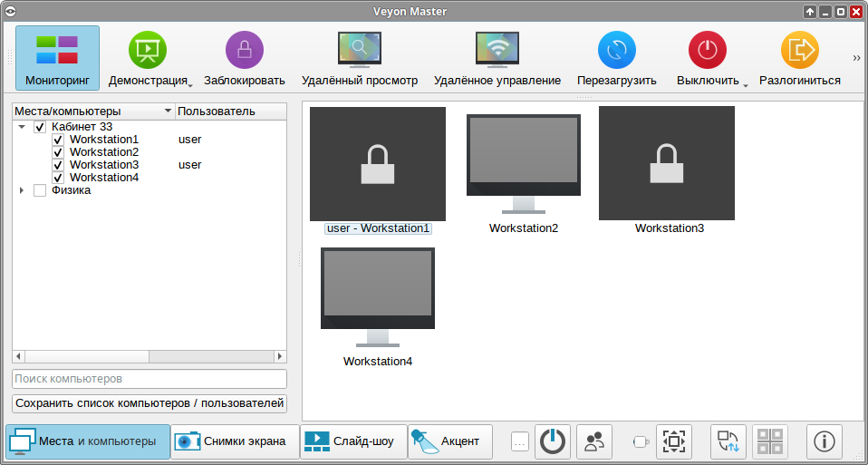Click the title bar up-arrow button
Viewport: 868px width, 465px height.
[810, 12]
